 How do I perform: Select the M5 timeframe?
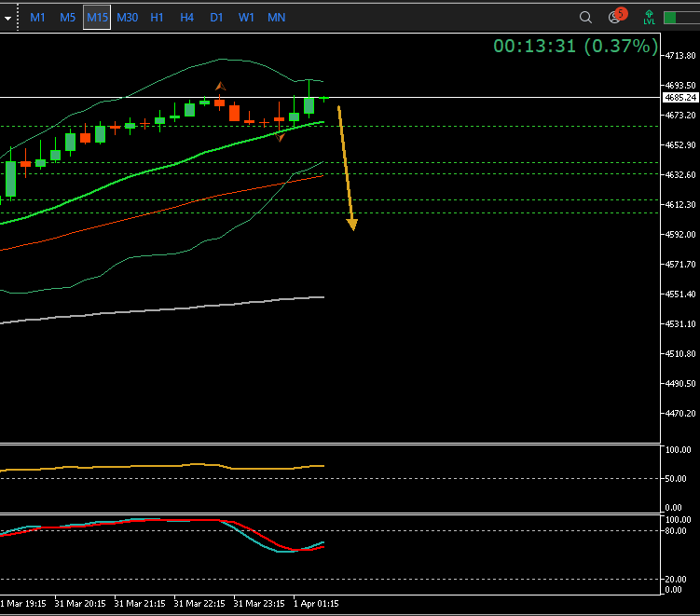[67, 18]
